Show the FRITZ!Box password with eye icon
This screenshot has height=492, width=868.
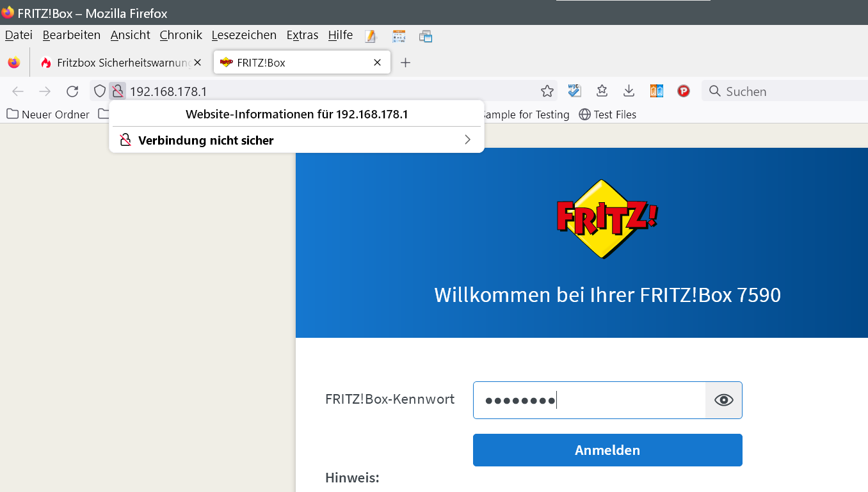pos(724,401)
